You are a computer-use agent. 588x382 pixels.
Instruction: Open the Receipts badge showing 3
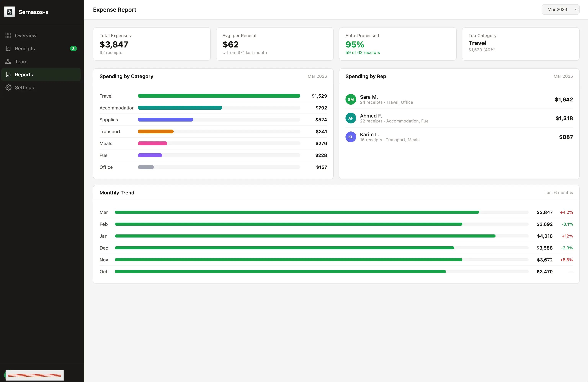(73, 48)
